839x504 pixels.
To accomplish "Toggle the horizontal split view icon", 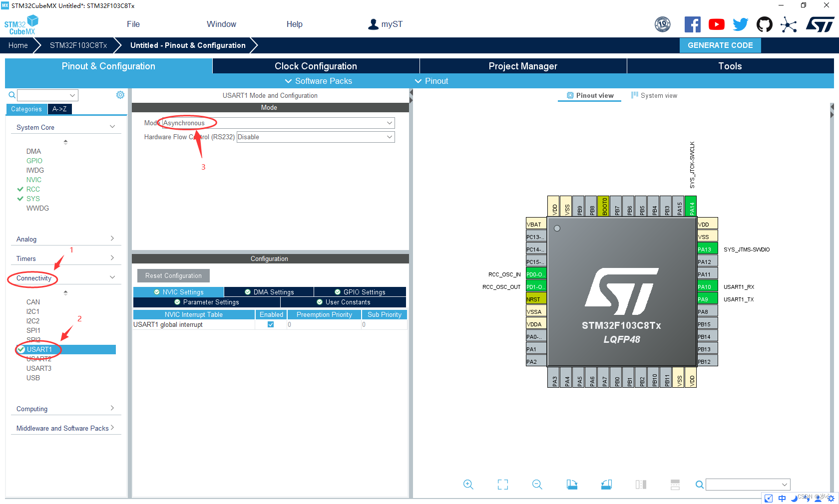I will (x=675, y=484).
